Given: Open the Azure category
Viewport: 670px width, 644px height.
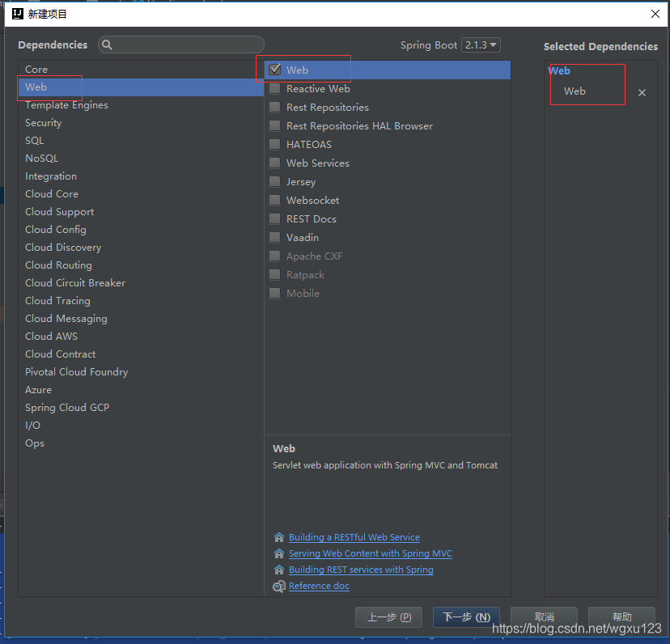Looking at the screenshot, I should coord(141,390).
